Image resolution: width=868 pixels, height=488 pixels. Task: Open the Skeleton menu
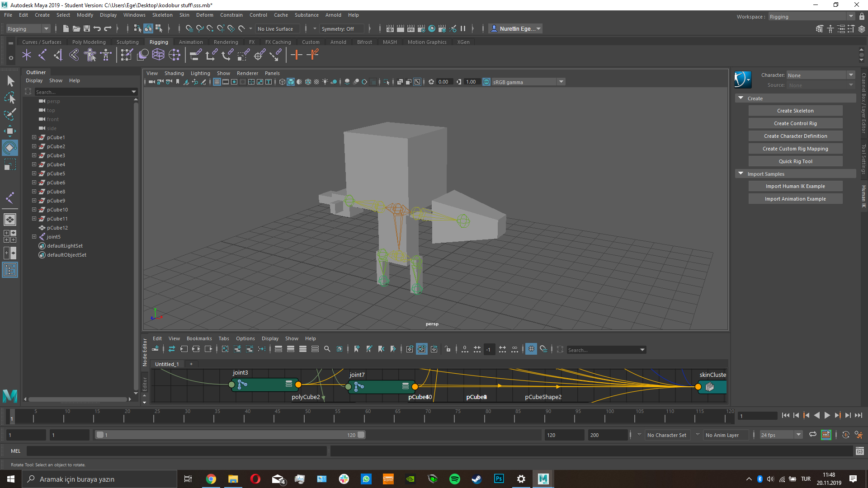click(162, 15)
